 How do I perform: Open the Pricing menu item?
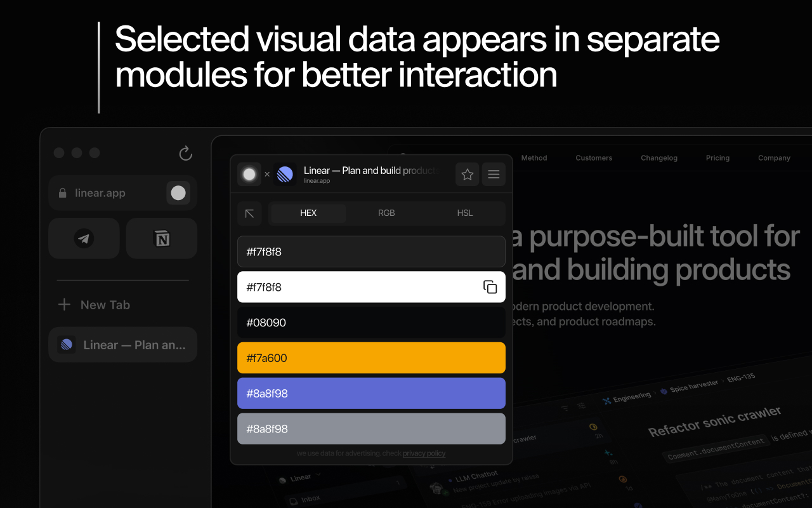tap(717, 157)
